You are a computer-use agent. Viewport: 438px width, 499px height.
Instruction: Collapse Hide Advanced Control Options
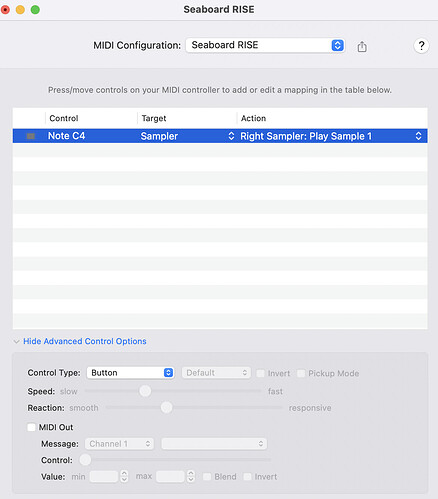(x=85, y=341)
